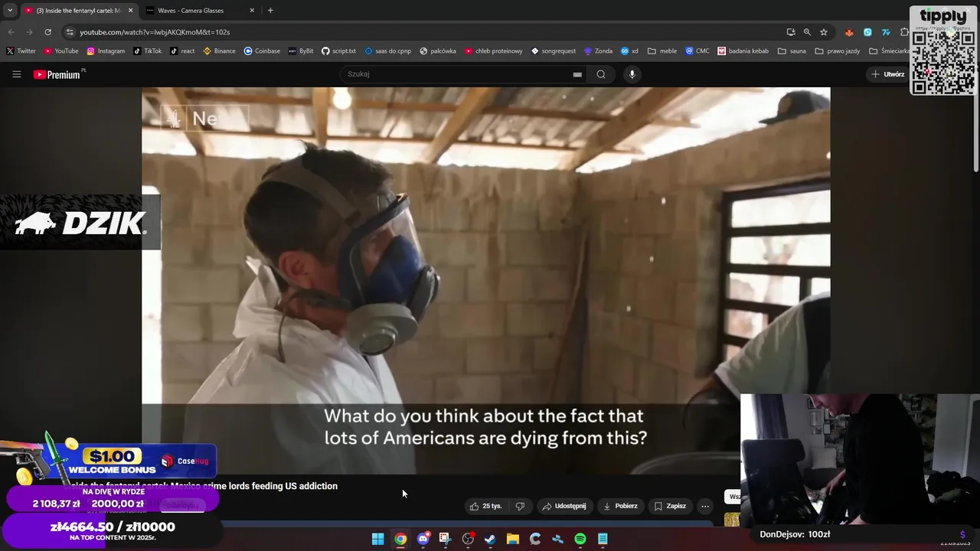Expand the sauna bookmarks folder

[792, 51]
